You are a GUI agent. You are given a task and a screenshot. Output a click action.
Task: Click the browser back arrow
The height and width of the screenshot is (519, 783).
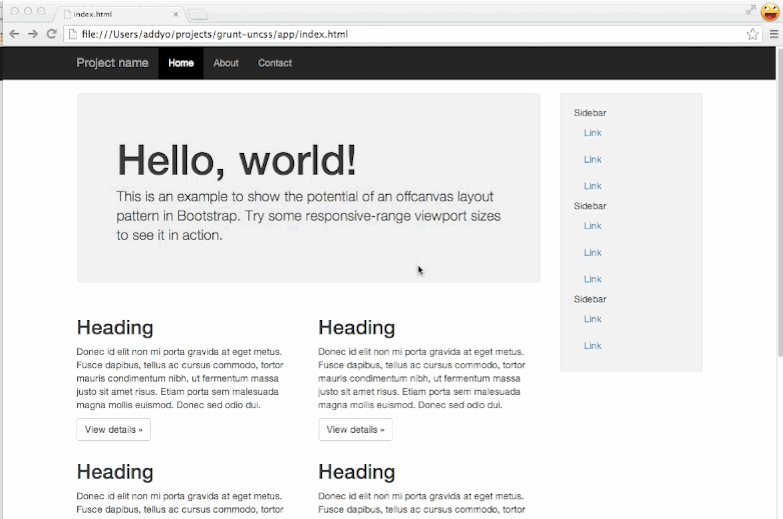point(14,34)
